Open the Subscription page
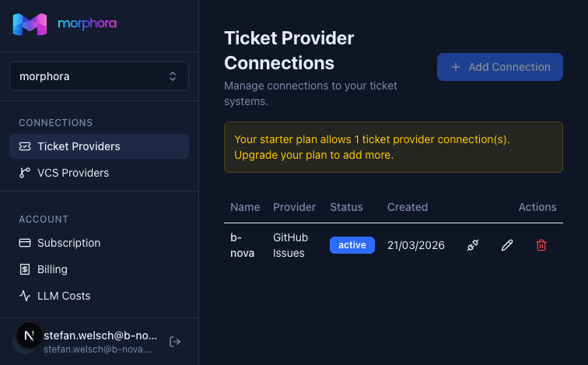The image size is (588, 365). click(x=68, y=243)
